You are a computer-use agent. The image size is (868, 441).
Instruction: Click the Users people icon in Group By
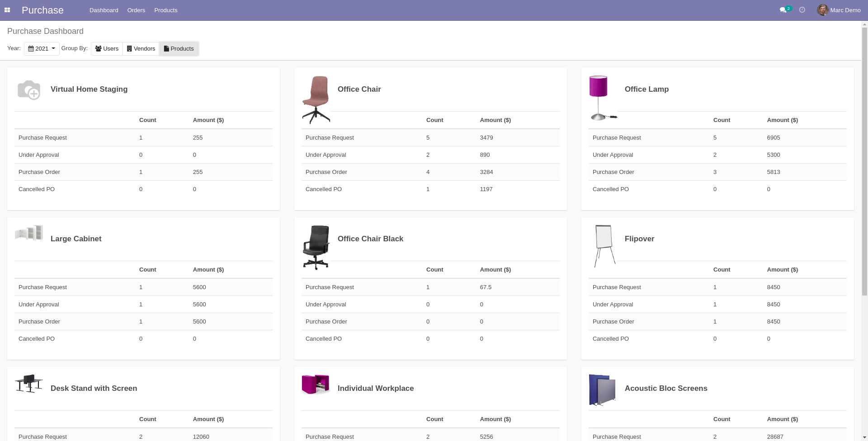98,48
